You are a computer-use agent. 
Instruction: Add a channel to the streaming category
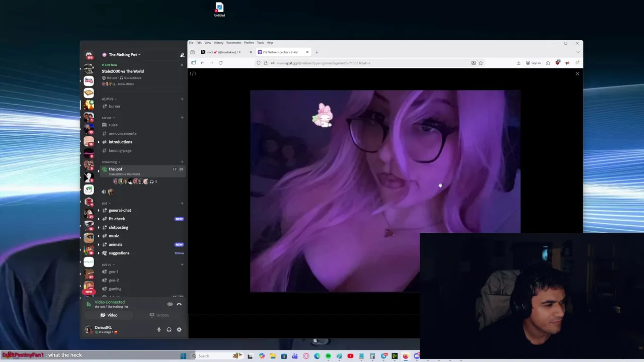pyautogui.click(x=182, y=162)
